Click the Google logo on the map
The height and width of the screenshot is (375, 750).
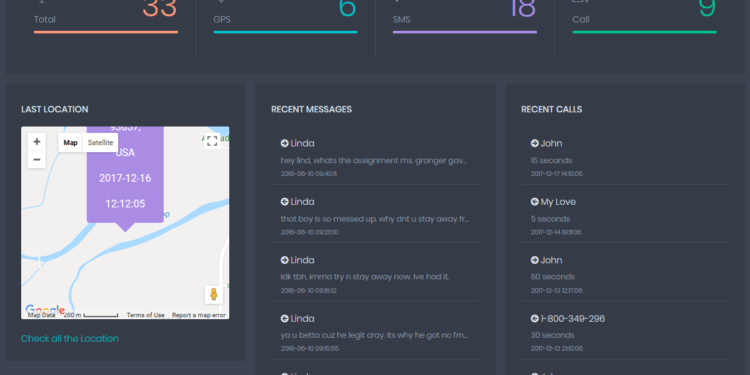pos(45,309)
